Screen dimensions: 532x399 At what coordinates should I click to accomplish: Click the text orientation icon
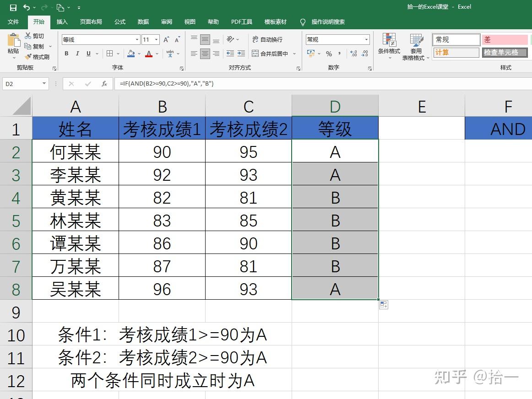click(x=230, y=39)
